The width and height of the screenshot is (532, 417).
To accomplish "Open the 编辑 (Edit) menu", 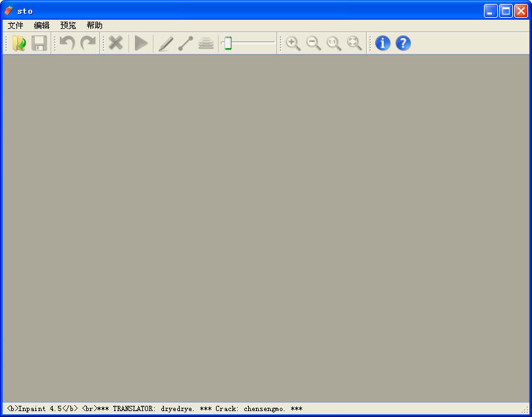I will 41,26.
